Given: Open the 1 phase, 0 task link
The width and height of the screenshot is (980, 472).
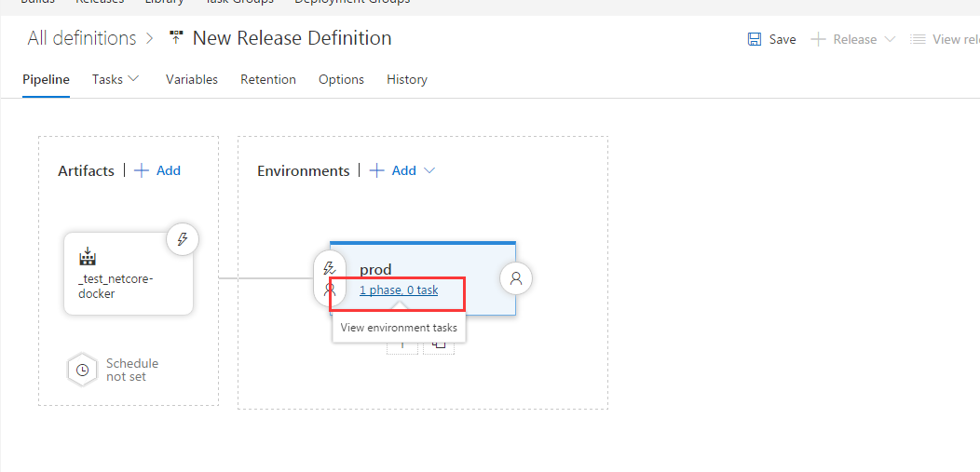Looking at the screenshot, I should pyautogui.click(x=399, y=290).
